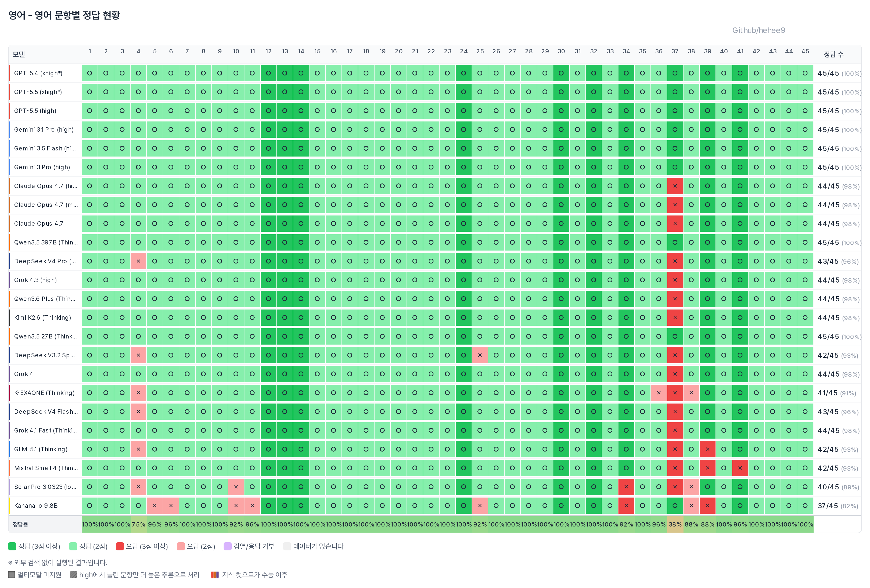Viewport: 870px width, 588px height.
Task: Click the X mark for Kimi K2.6 question 37
Action: [675, 318]
